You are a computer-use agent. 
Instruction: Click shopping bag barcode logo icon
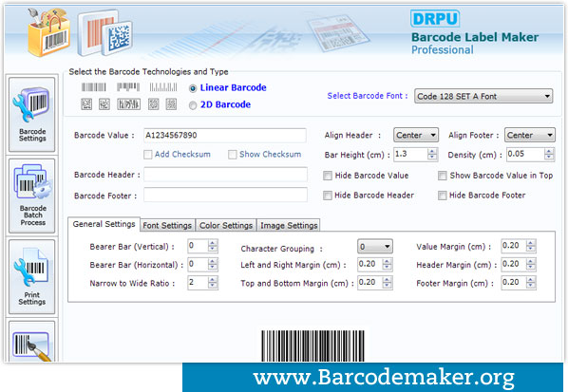pyautogui.click(x=48, y=32)
